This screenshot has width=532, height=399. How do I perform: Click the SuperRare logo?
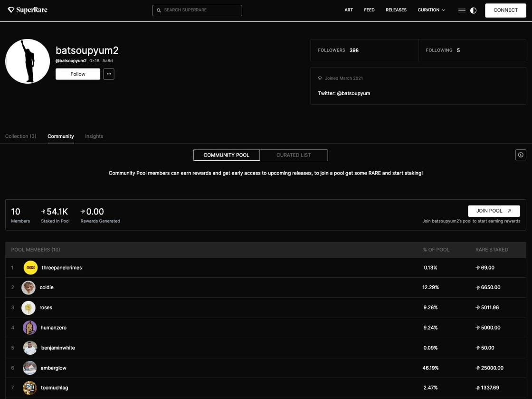point(28,10)
